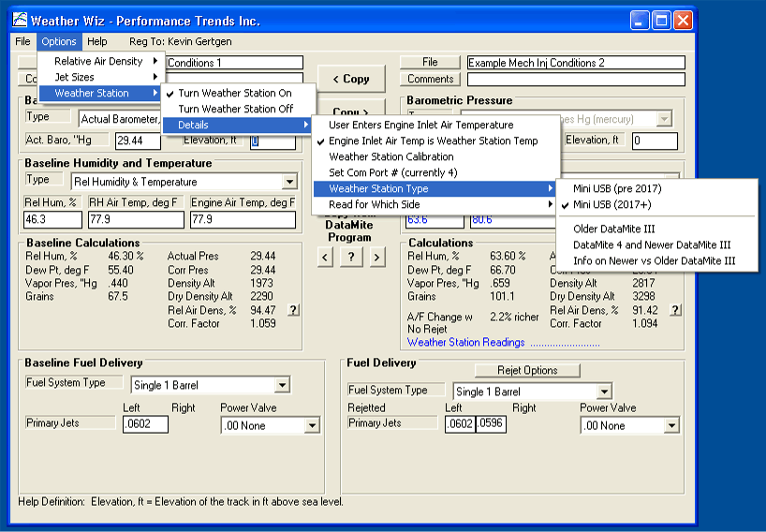The width and height of the screenshot is (766, 532).
Task: Select Turn Weather Station On
Action: (239, 93)
